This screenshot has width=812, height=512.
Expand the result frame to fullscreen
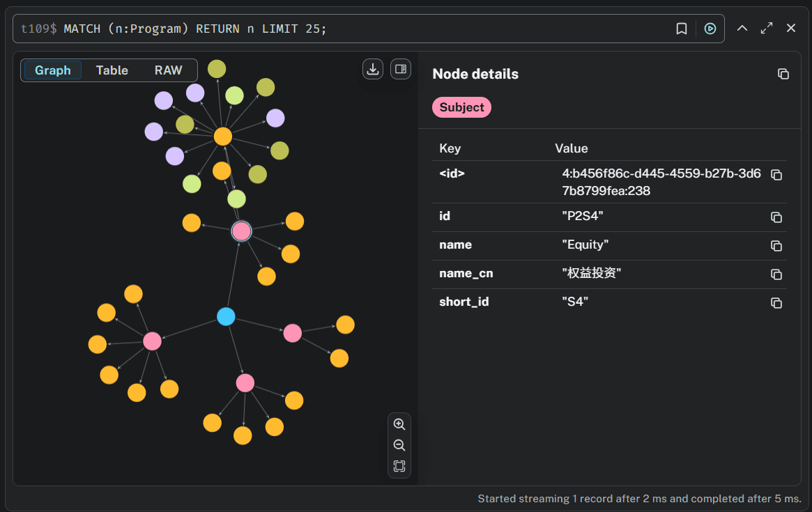(x=766, y=28)
